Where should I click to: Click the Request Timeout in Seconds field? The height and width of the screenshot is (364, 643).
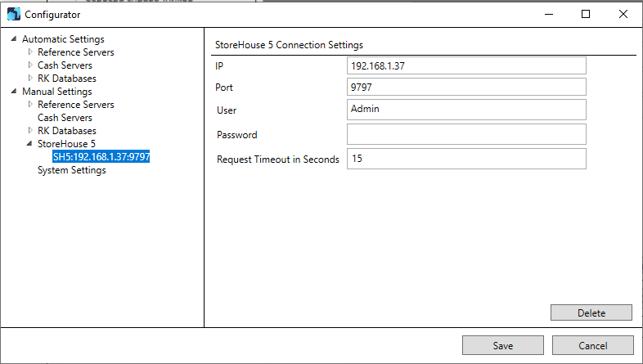pyautogui.click(x=466, y=159)
